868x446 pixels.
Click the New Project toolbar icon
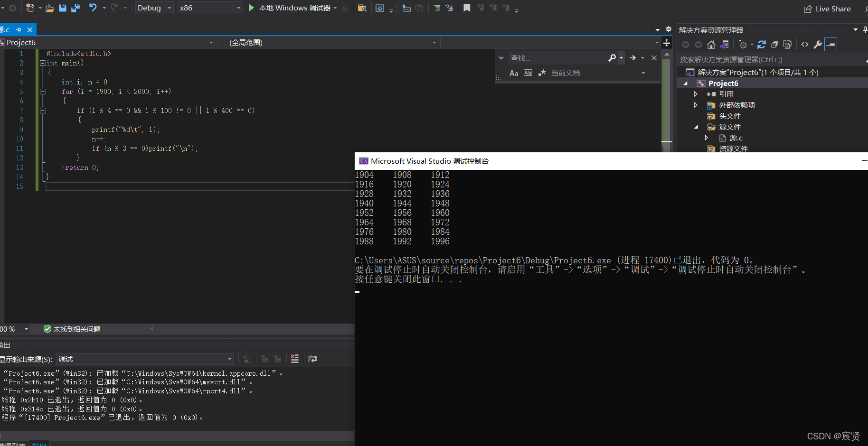pos(30,8)
